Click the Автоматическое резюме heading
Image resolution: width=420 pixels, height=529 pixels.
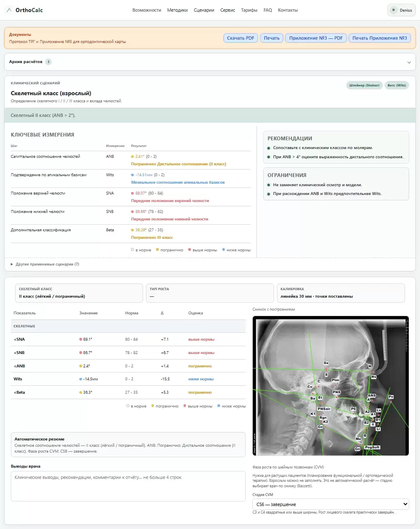(40, 439)
